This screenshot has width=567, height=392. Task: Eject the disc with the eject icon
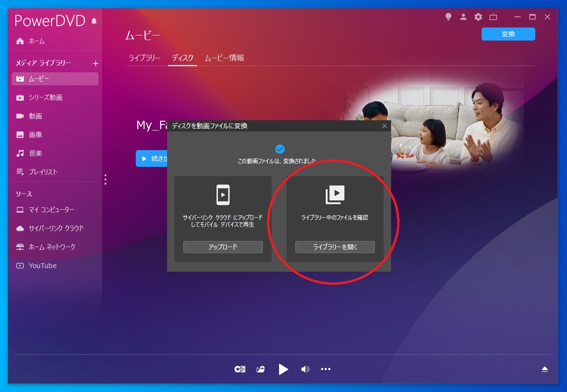pyautogui.click(x=545, y=369)
